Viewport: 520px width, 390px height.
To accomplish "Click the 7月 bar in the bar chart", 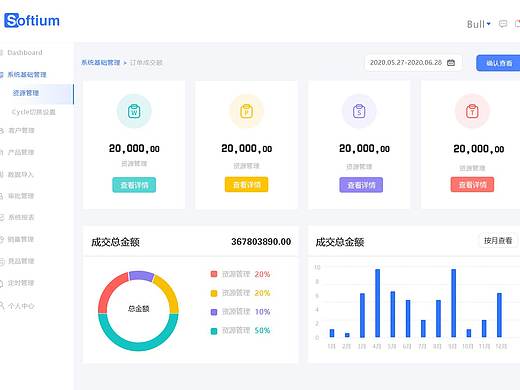I will click(x=423, y=329).
